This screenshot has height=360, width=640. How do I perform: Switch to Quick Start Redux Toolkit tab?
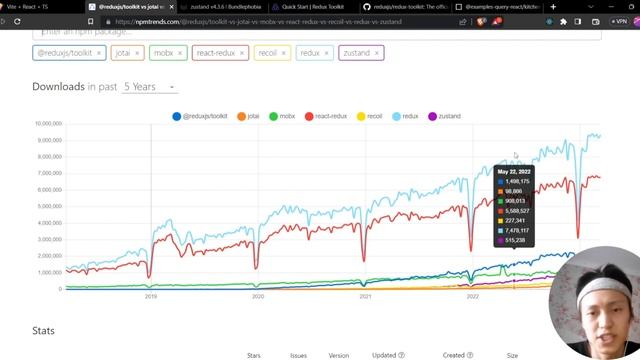pyautogui.click(x=313, y=7)
